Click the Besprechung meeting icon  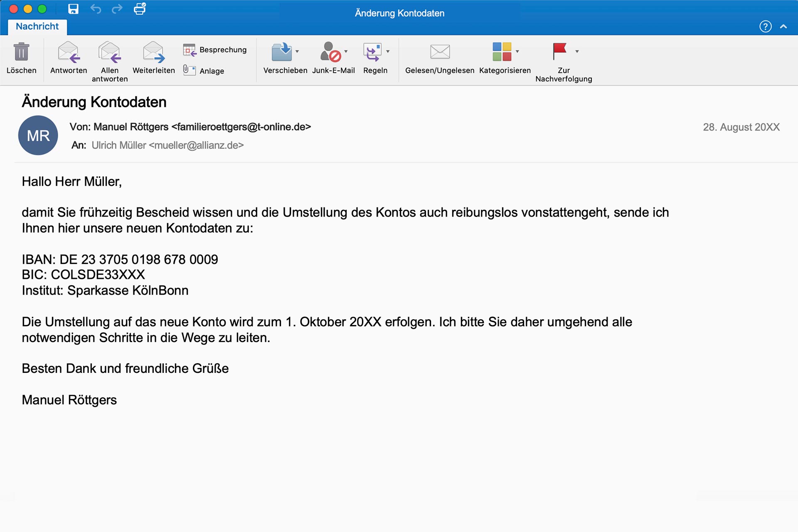[190, 50]
